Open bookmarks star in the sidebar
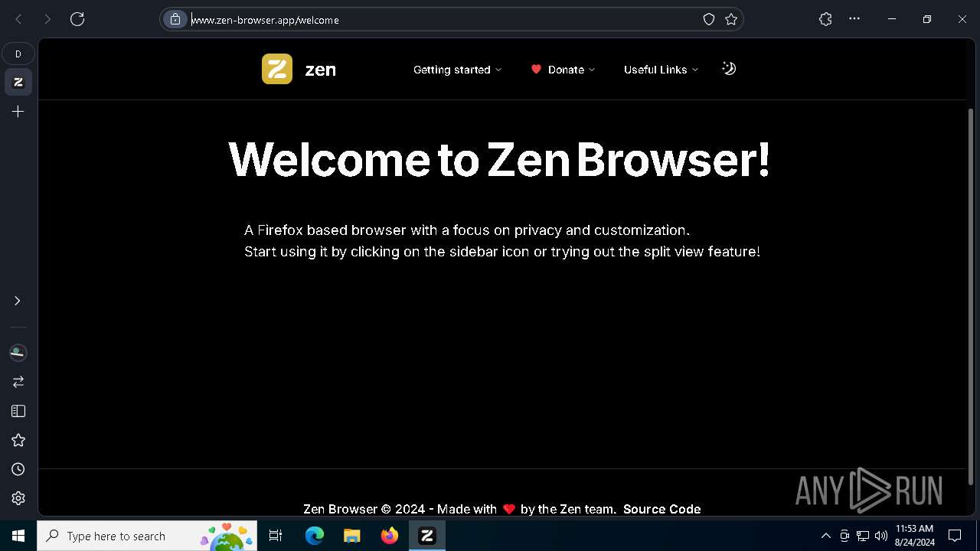980x551 pixels. [x=18, y=440]
